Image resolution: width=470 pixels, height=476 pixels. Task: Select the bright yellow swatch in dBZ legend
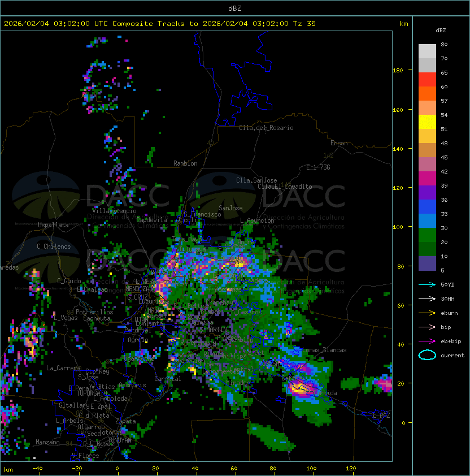(427, 122)
